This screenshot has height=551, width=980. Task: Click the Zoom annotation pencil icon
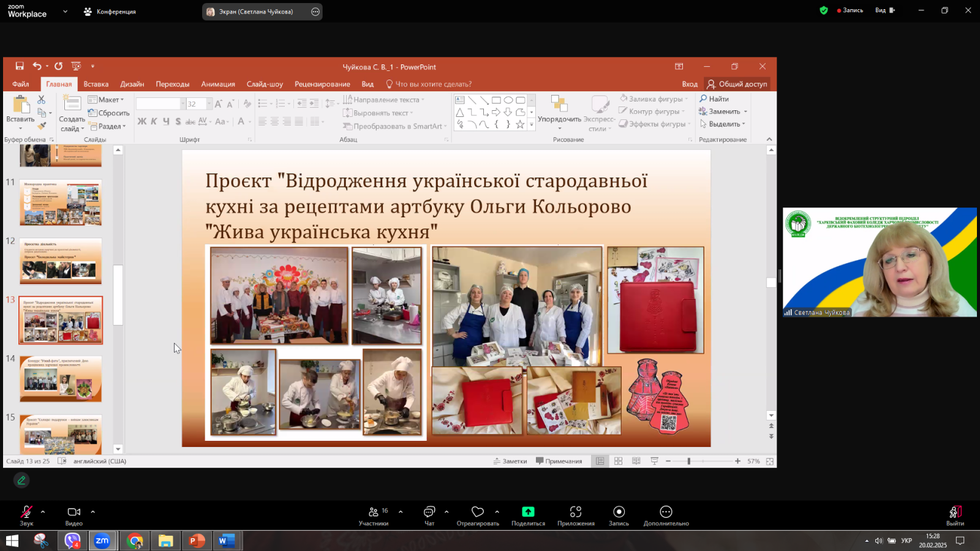tap(21, 481)
